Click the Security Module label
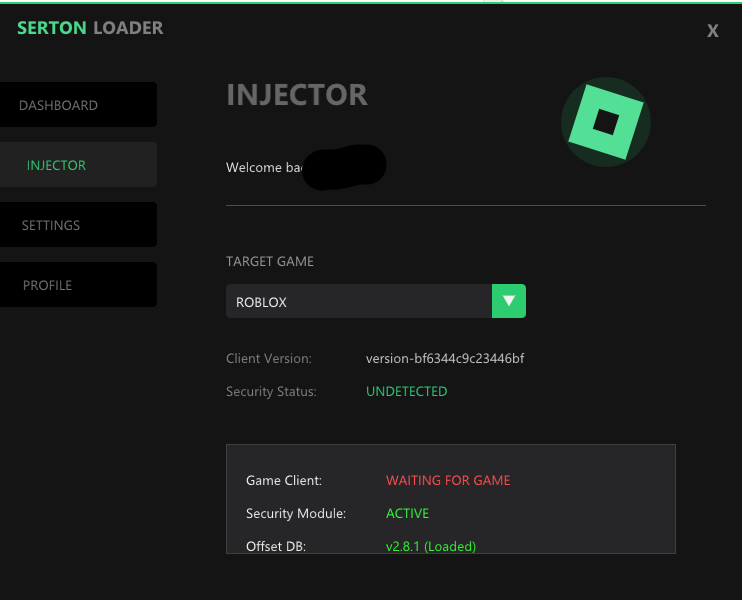The image size is (742, 600). (296, 513)
